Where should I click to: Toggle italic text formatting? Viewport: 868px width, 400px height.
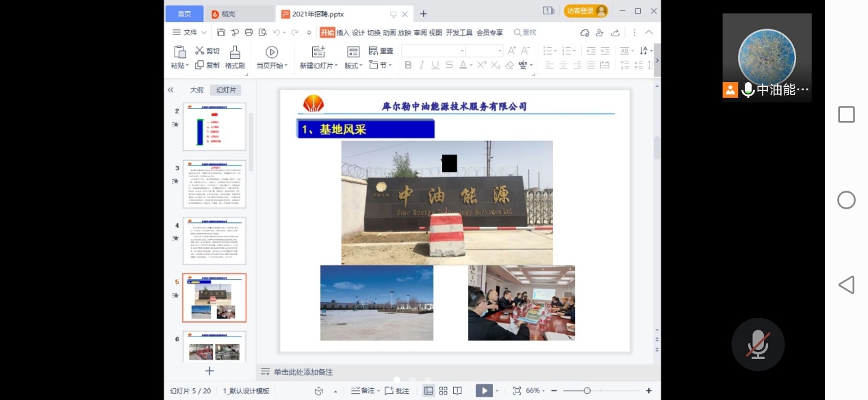tap(422, 65)
